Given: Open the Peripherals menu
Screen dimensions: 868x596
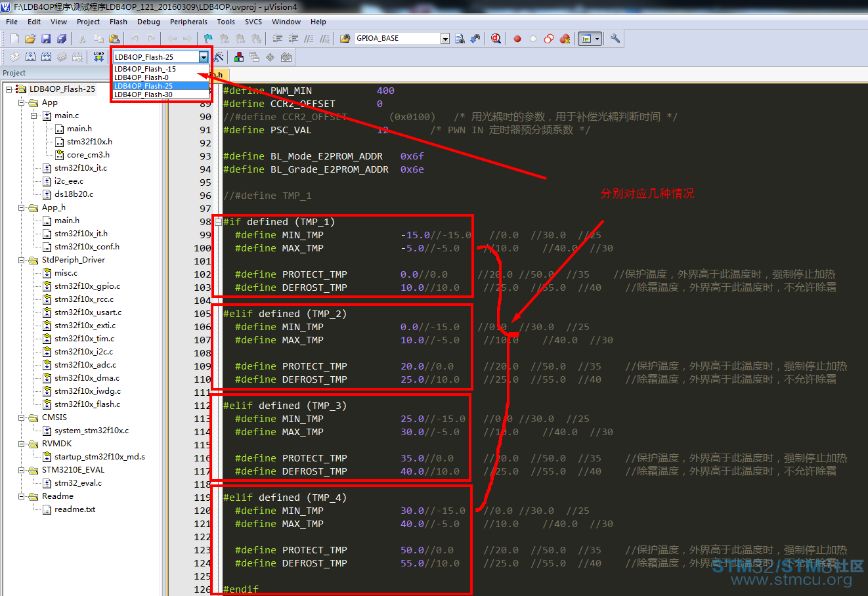Looking at the screenshot, I should (x=188, y=22).
